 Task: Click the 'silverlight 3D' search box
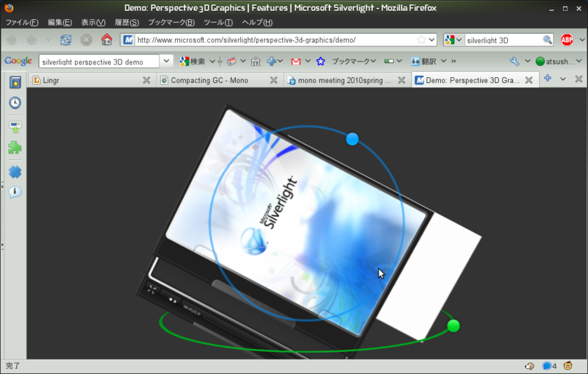coord(503,40)
